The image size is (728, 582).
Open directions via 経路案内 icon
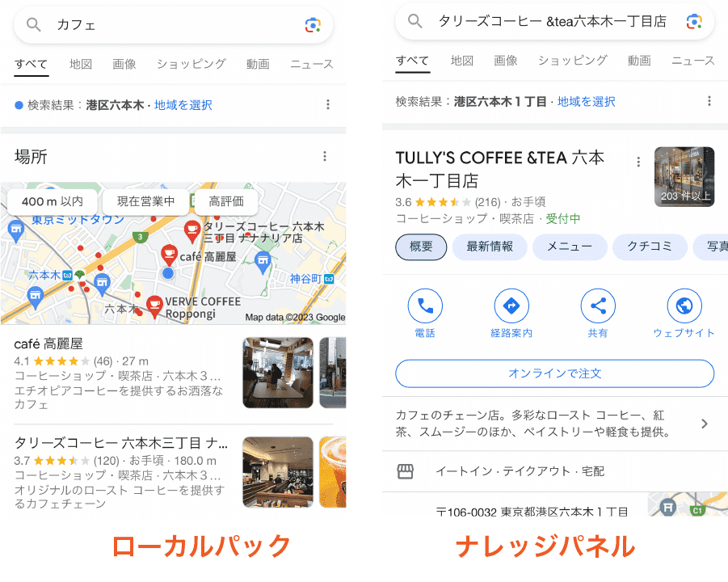coord(511,306)
